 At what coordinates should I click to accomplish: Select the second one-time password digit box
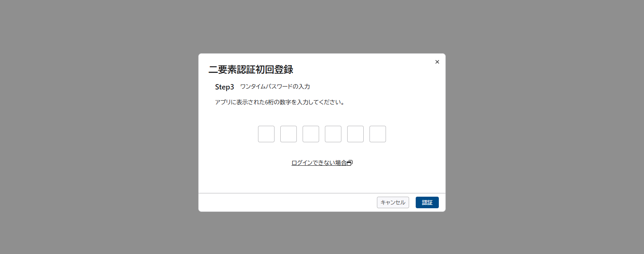click(x=289, y=134)
